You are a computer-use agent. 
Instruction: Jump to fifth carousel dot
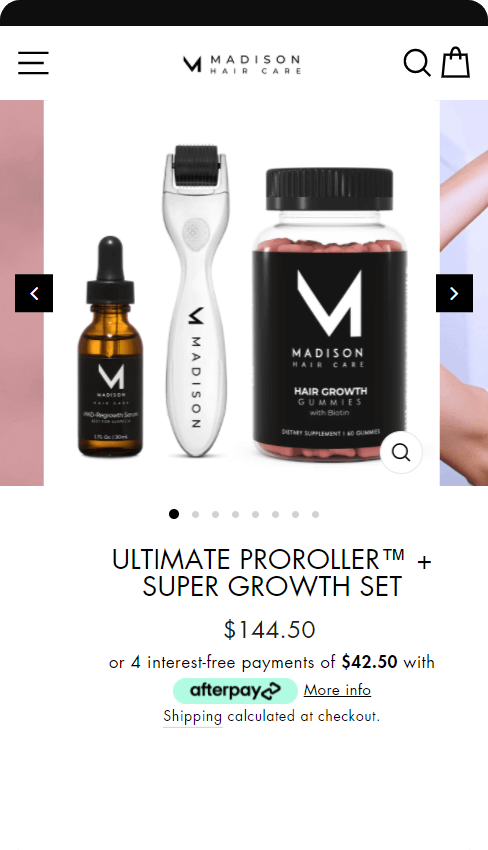[x=255, y=514]
